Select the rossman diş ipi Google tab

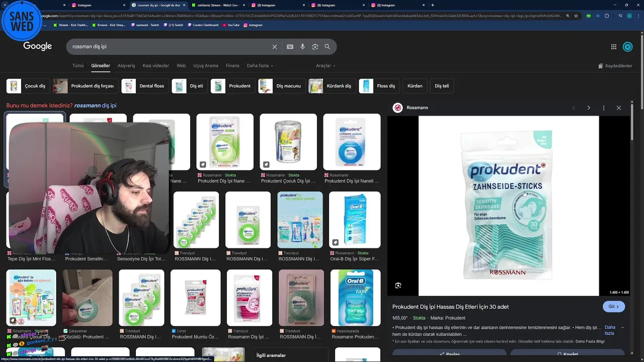tap(158, 5)
